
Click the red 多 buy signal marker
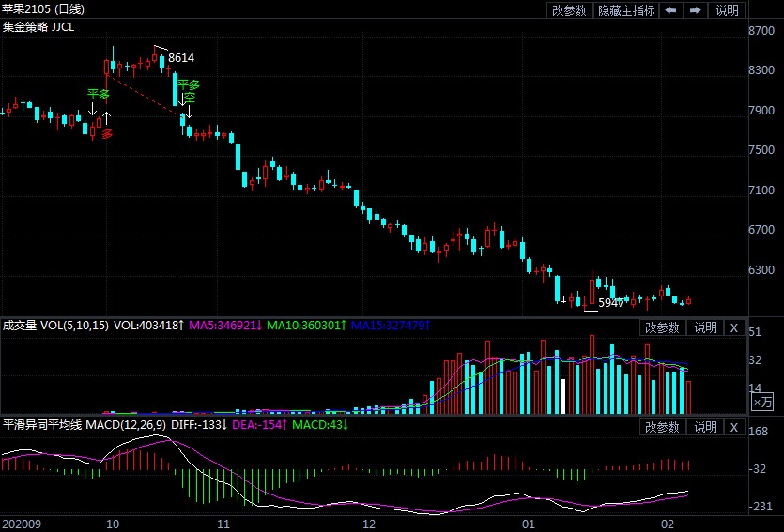click(x=107, y=134)
